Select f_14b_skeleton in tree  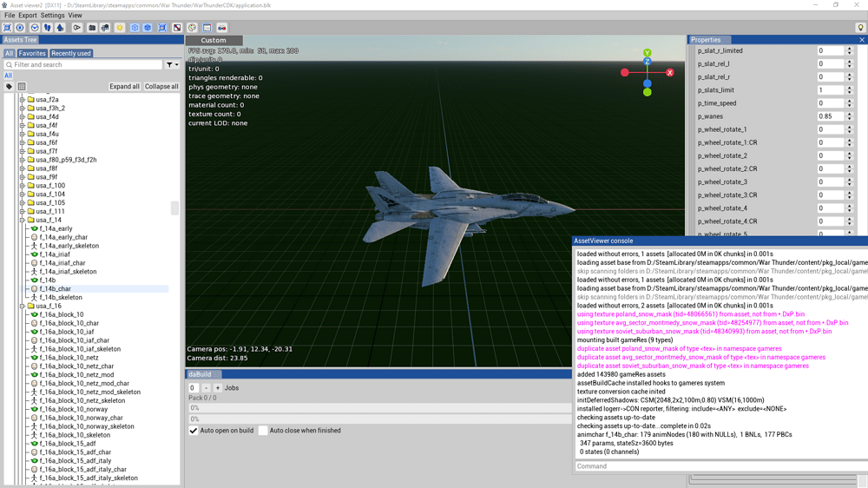(x=61, y=298)
